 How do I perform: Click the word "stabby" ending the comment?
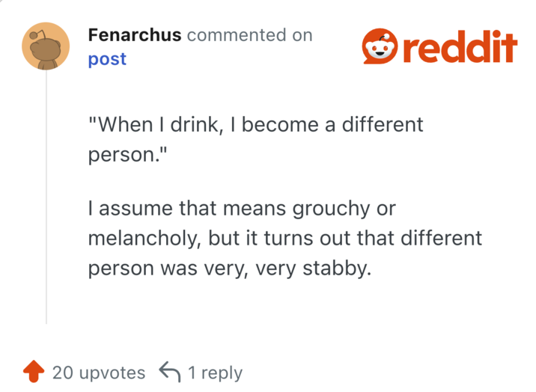click(x=335, y=268)
